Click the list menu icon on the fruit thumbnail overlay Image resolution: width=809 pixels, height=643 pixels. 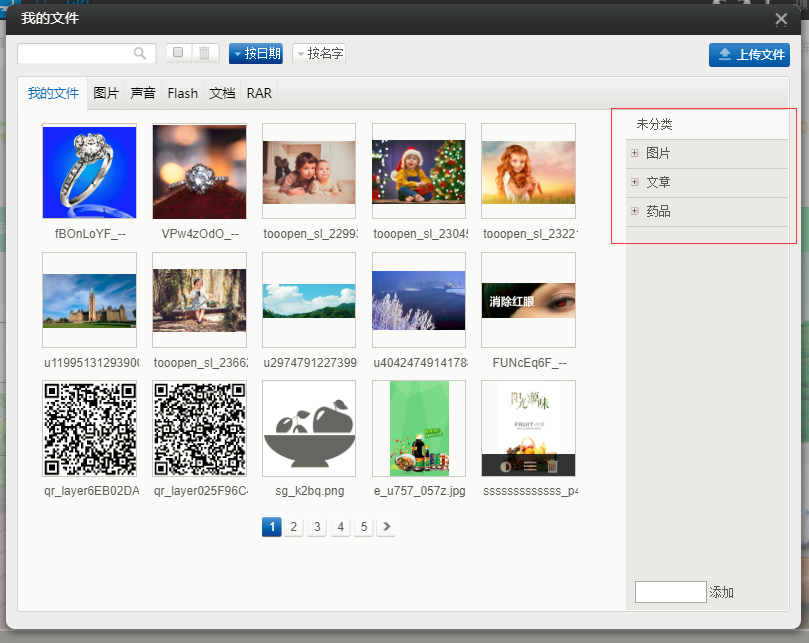point(529,465)
